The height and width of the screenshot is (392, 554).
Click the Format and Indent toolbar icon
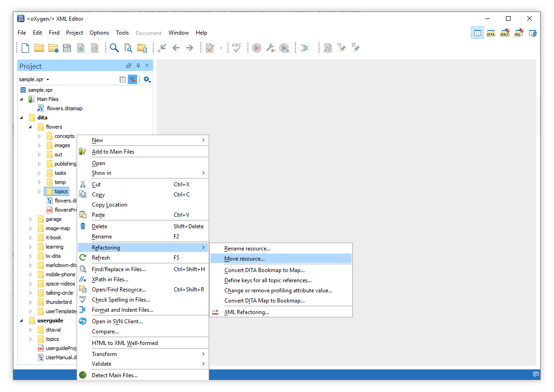tap(305, 48)
